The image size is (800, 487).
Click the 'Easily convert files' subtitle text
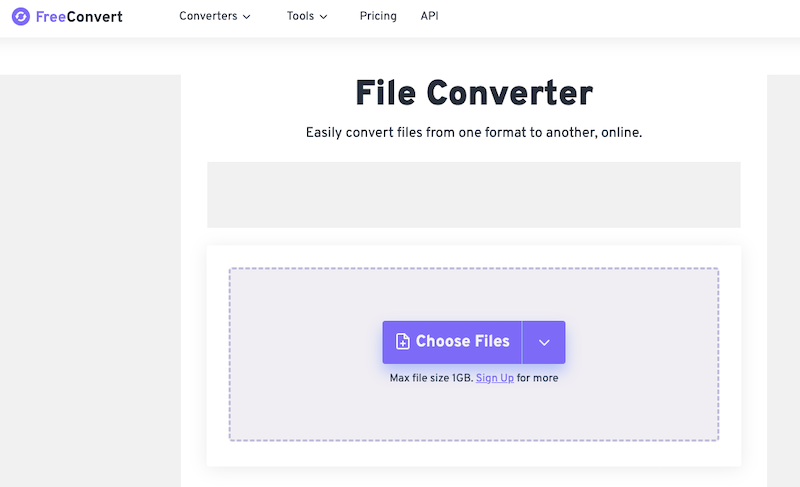tap(473, 133)
